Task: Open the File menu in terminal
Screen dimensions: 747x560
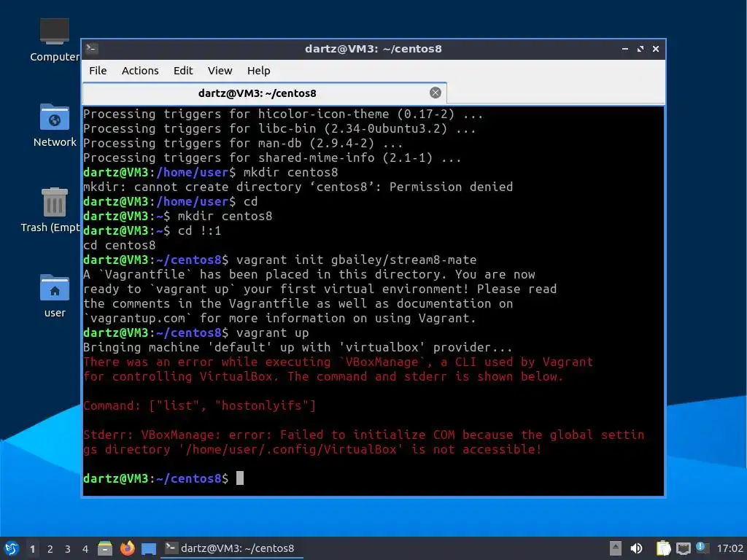Action: [x=98, y=71]
